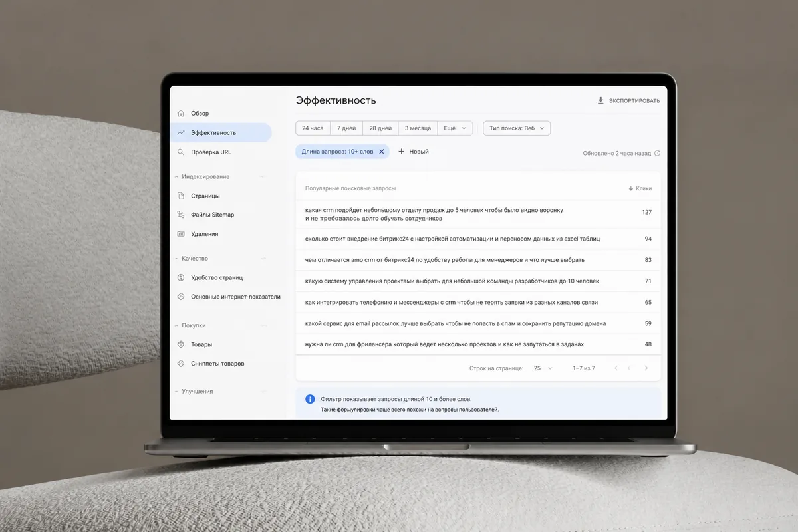Screen dimensions: 798x532
Task: Open the Тип поиска: Веб dropdown
Action: point(517,128)
